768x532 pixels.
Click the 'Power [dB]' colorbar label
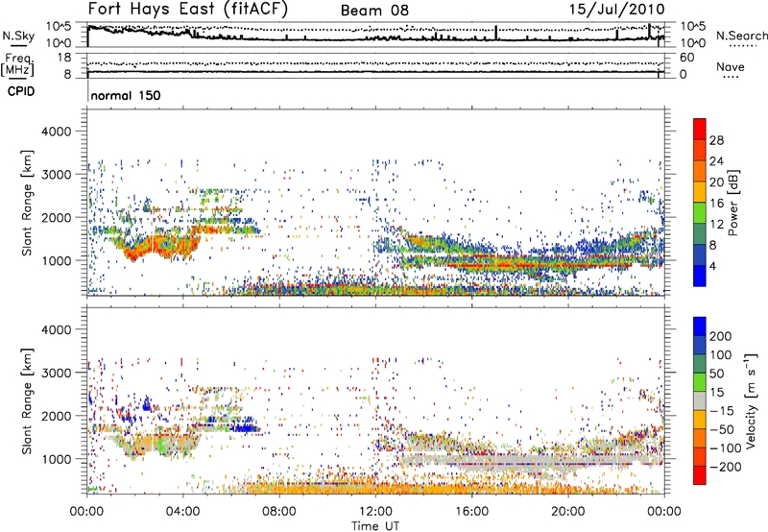coord(732,203)
